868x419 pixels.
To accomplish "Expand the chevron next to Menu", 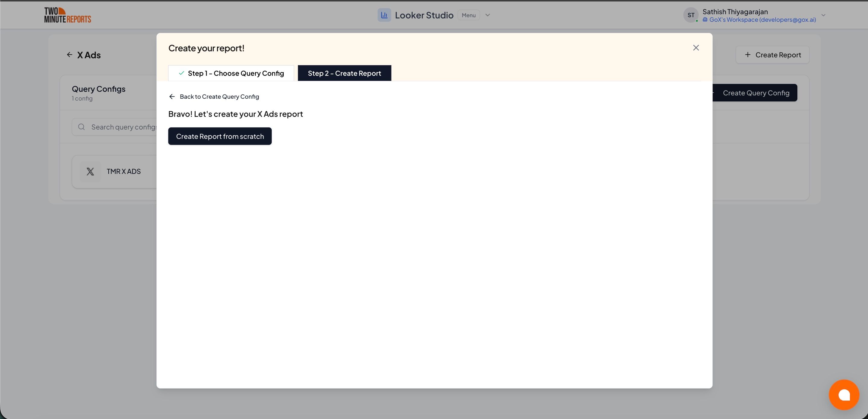I will pyautogui.click(x=487, y=15).
